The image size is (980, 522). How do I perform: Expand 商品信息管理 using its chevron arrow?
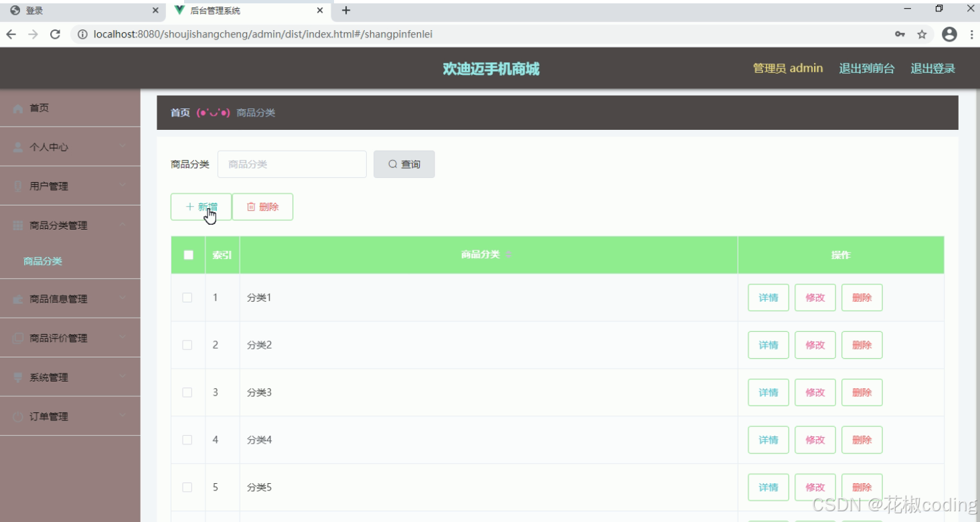tap(123, 299)
